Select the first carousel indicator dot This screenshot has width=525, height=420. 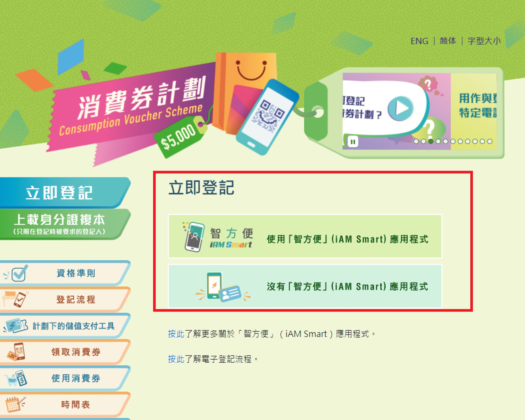click(416, 141)
